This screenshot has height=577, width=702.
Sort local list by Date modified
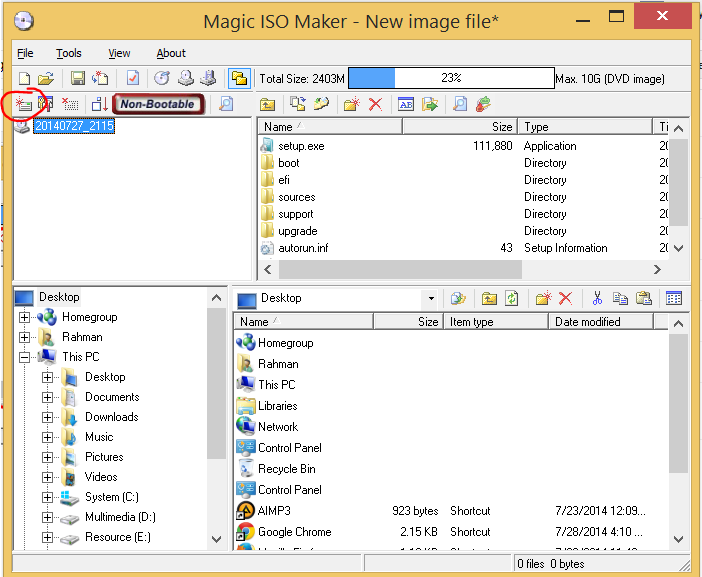tap(601, 322)
